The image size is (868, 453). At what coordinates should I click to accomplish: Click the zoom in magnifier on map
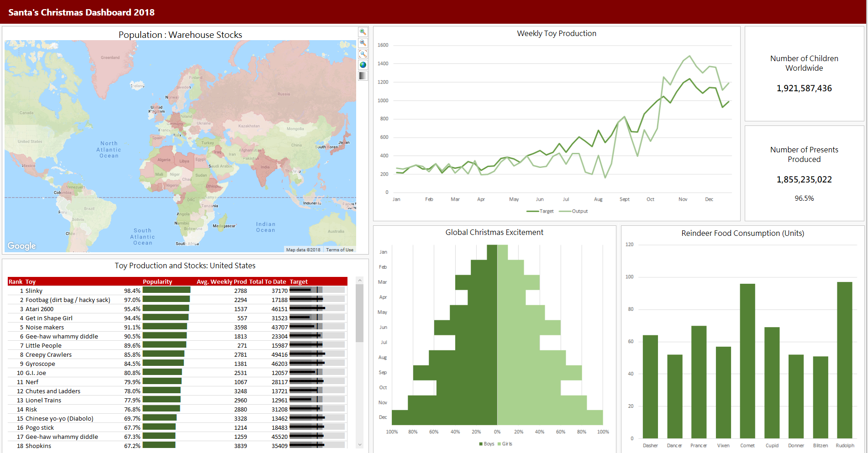pos(363,32)
